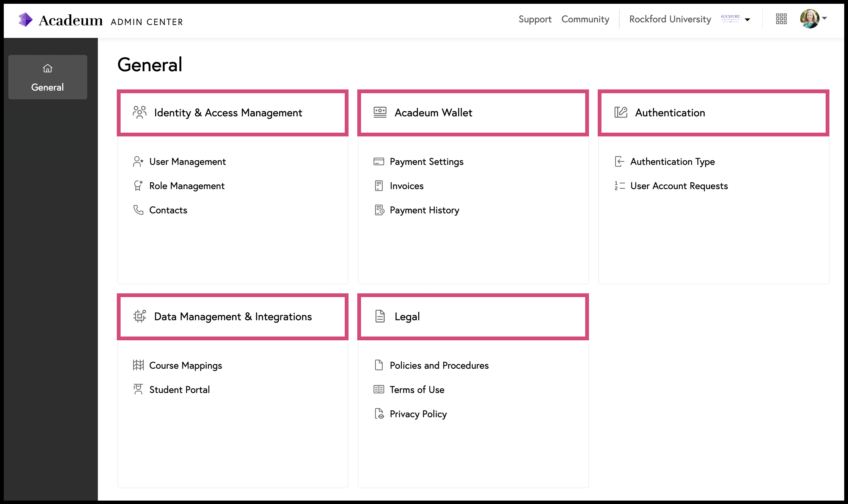
Task: Click the Rockford University name
Action: coord(670,19)
